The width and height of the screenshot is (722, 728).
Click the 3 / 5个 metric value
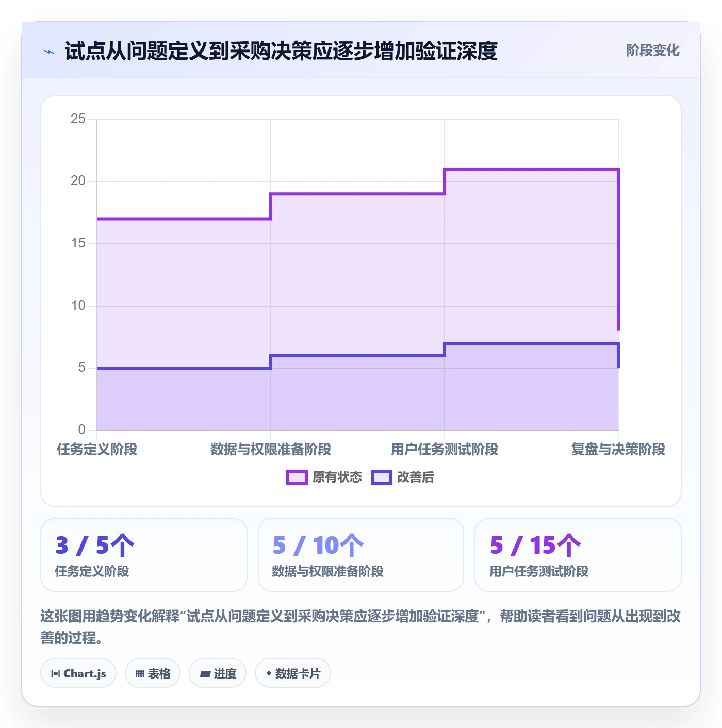[x=95, y=545]
